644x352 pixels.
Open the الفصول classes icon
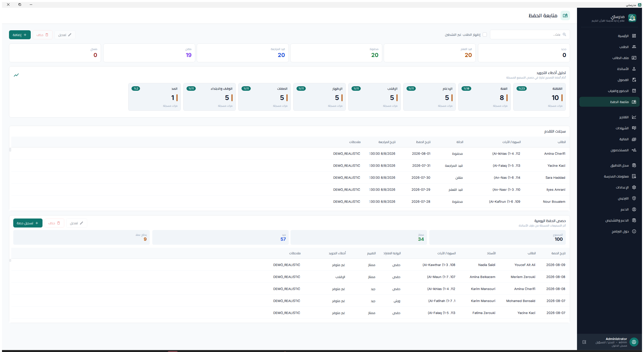pos(634,80)
